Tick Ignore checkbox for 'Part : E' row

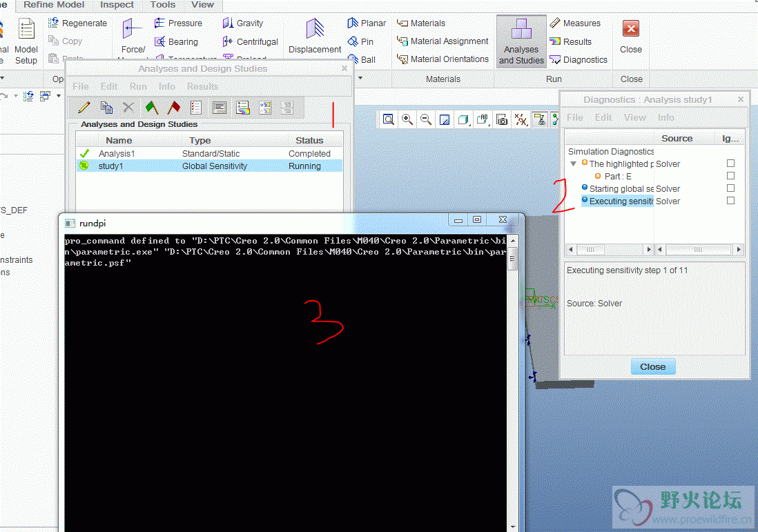point(730,176)
